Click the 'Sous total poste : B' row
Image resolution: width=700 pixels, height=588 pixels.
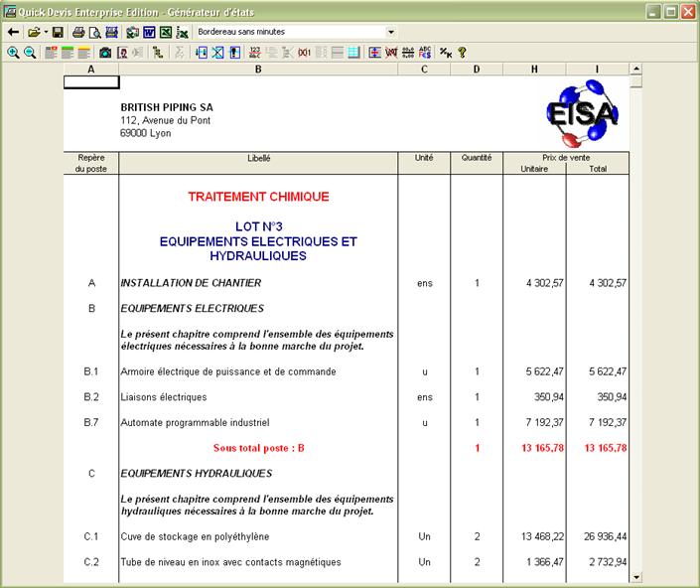click(258, 448)
